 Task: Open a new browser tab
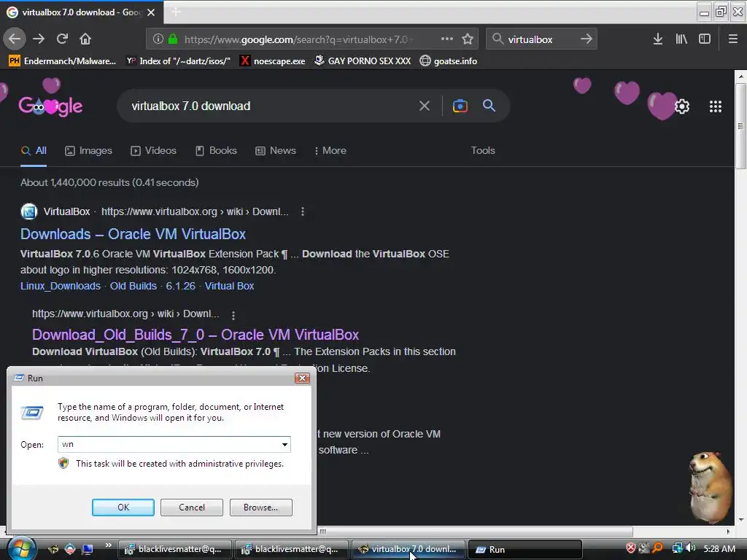(176, 12)
